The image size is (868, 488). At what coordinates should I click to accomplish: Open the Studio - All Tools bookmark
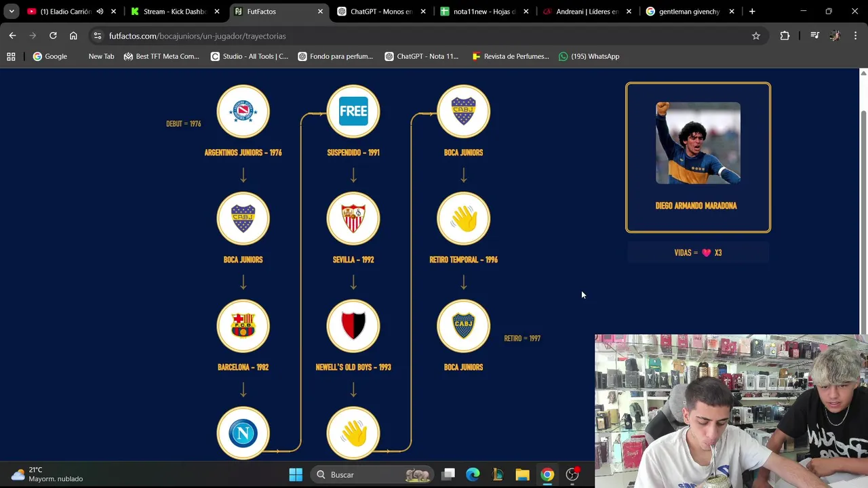pos(250,56)
